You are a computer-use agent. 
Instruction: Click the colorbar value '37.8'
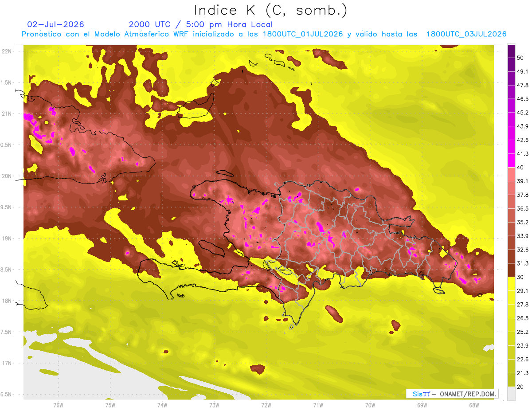522,195
